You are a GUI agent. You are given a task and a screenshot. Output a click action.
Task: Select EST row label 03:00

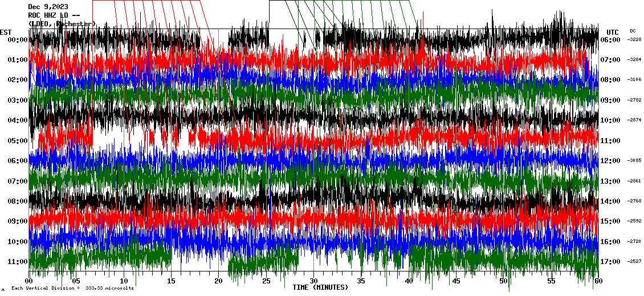(17, 100)
